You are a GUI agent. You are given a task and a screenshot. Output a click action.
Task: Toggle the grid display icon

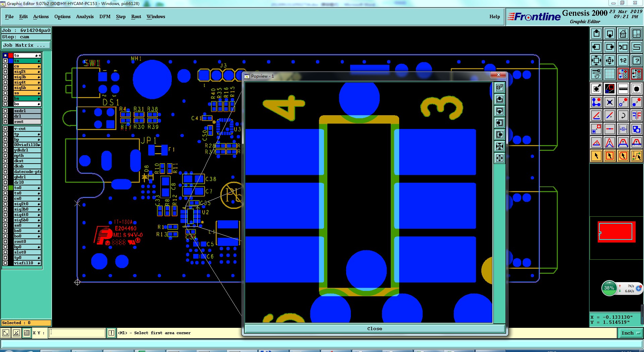610,74
